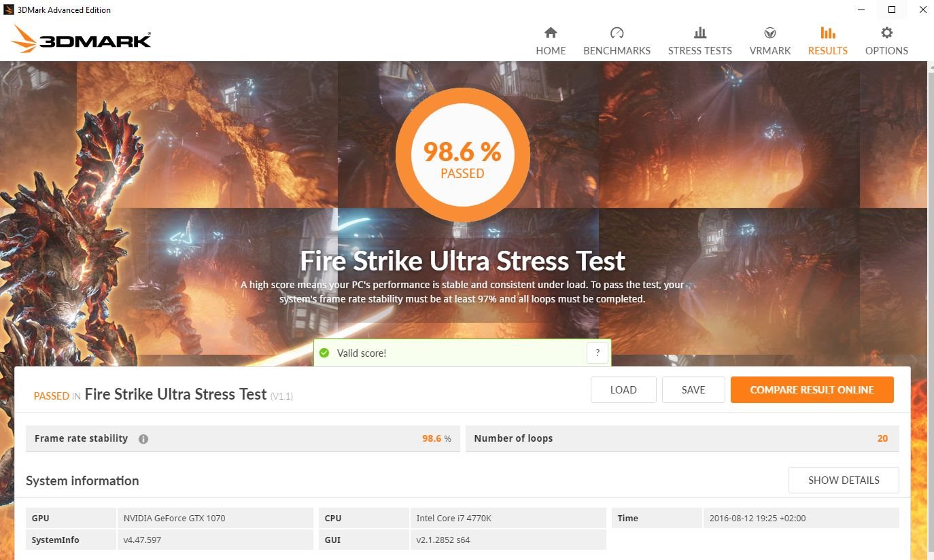Click the Fire Strike Ultra Stress Test banner title
This screenshot has width=934, height=560.
coord(462,261)
